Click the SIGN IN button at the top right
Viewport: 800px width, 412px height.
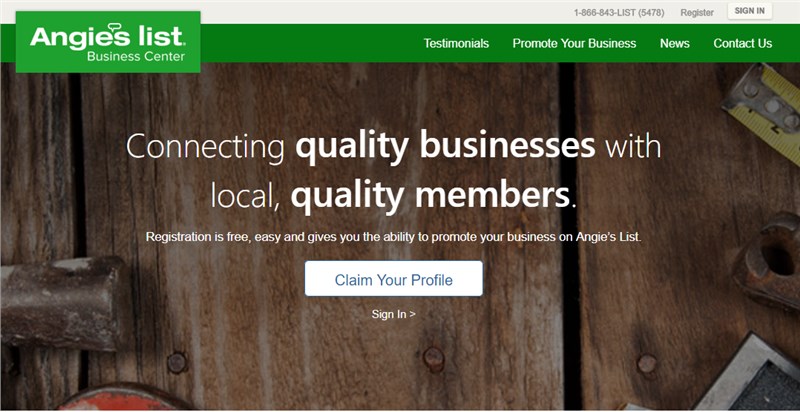(x=749, y=11)
